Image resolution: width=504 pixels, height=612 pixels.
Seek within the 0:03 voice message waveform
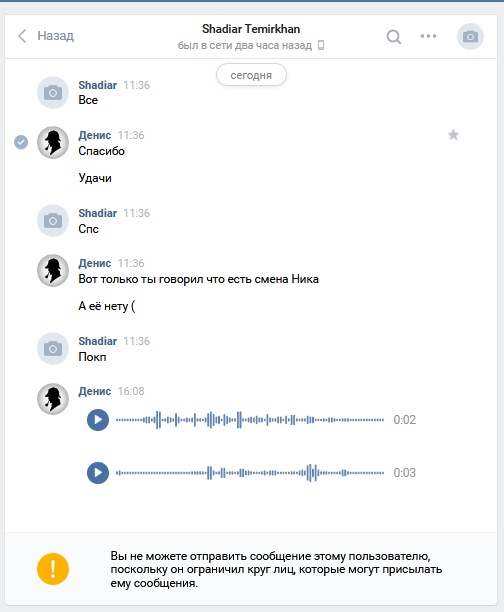[250, 473]
